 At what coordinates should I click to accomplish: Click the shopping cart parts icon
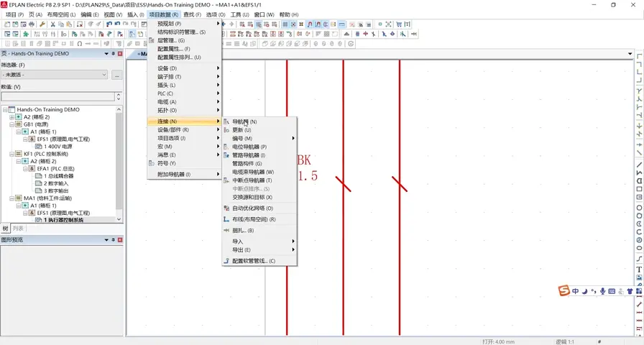pyautogui.click(x=399, y=24)
